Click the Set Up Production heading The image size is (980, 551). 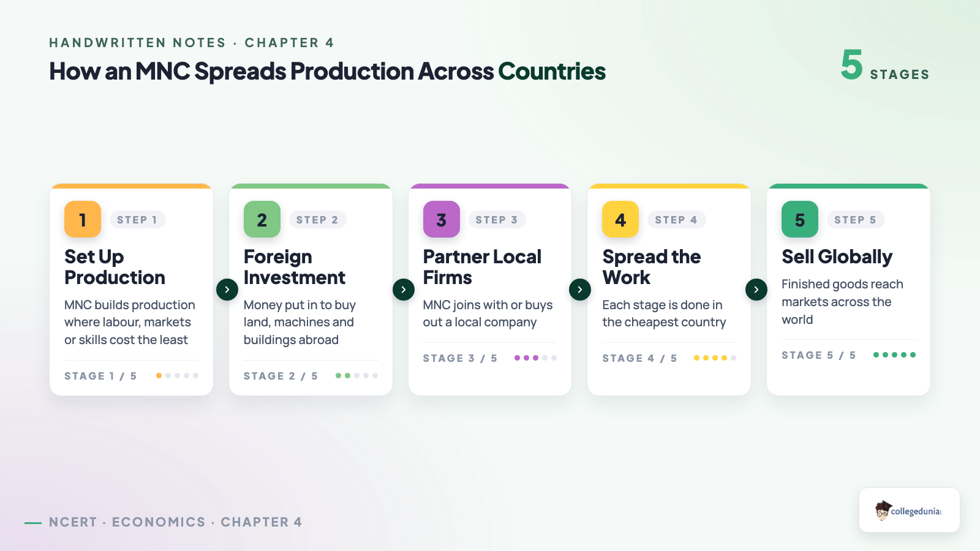tap(115, 267)
